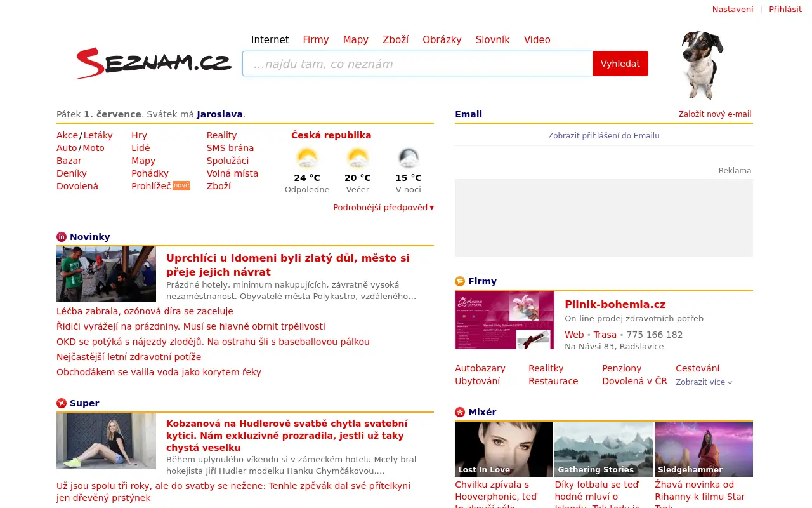
Task: Focus the search input field
Action: point(417,63)
